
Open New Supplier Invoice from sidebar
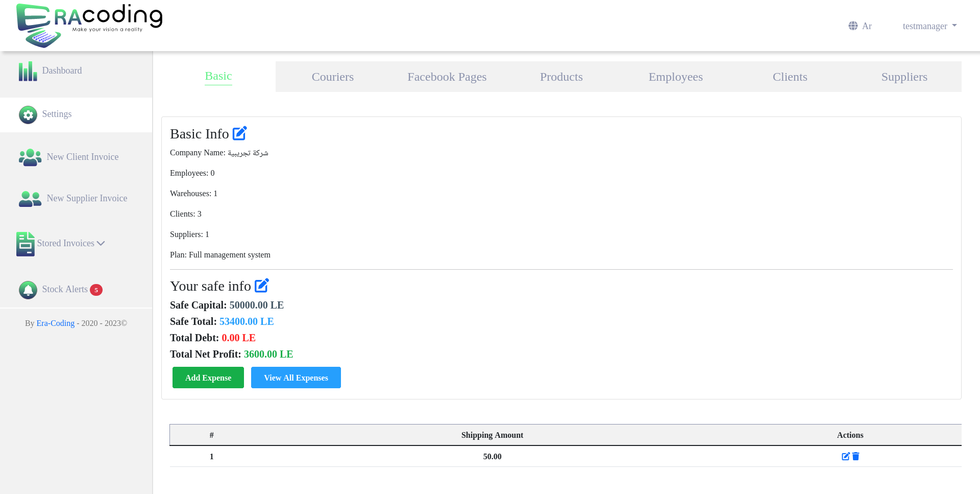tap(87, 199)
